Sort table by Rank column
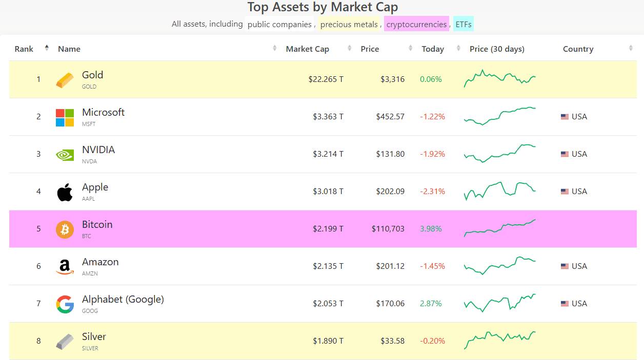The width and height of the screenshot is (644, 360). point(24,49)
